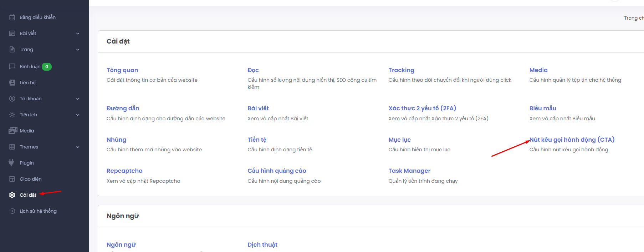Open the Dịch thuật translation link

262,245
